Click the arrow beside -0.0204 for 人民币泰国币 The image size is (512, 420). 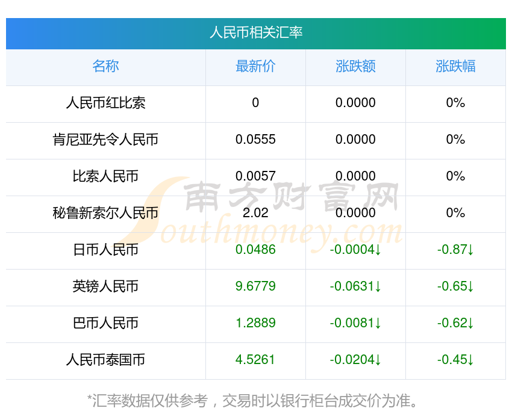tap(379, 360)
